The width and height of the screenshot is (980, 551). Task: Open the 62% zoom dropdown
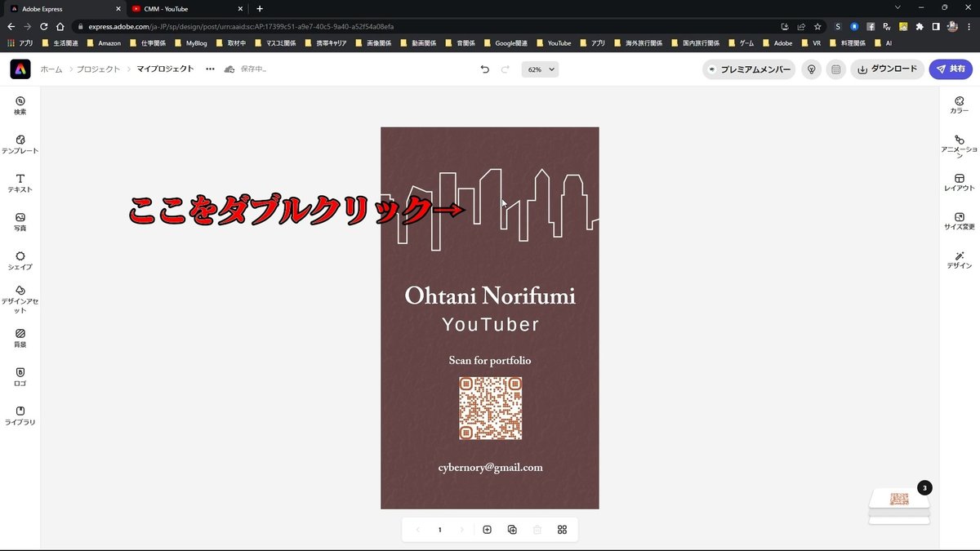541,69
